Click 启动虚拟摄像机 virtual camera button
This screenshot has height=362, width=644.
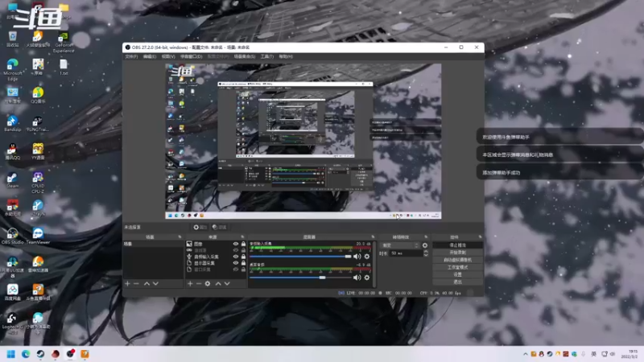pos(457,260)
